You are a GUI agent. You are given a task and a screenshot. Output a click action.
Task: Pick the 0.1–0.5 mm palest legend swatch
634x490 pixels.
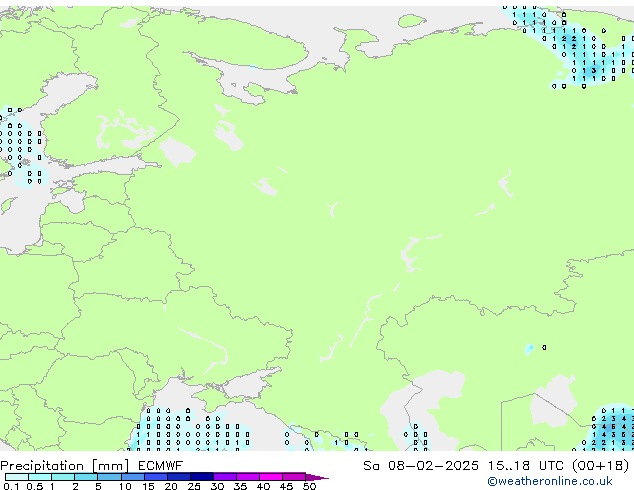pos(17,477)
